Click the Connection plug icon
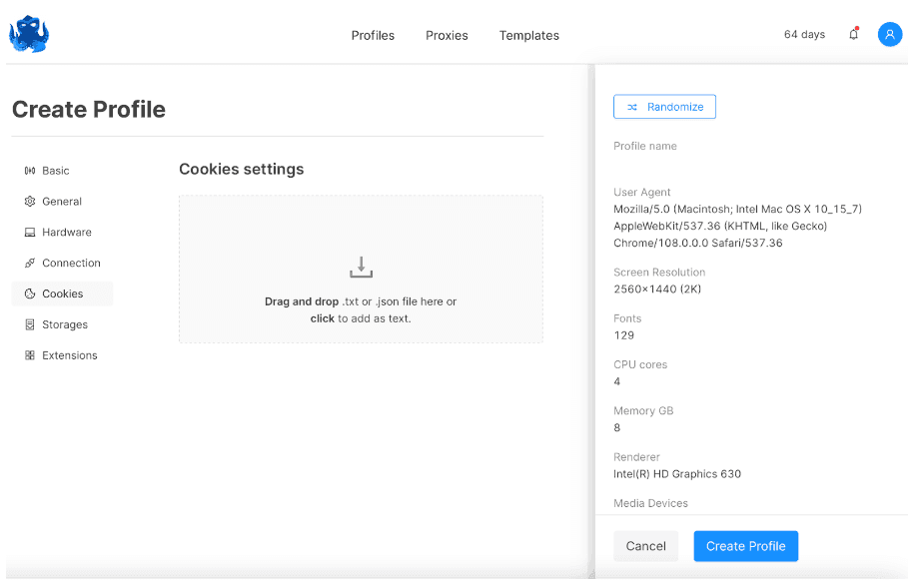919x588 pixels. tap(30, 264)
